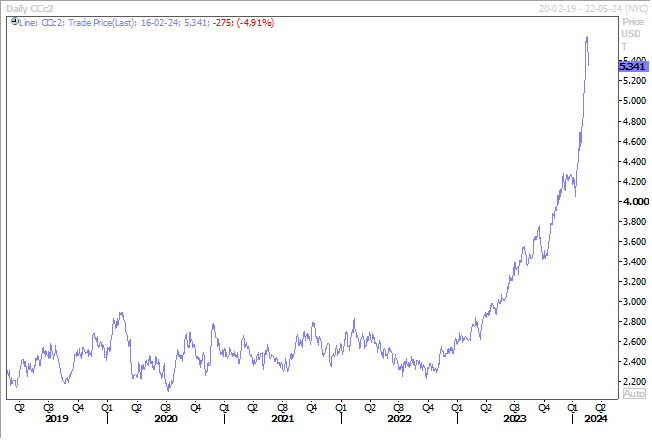Viewport: 652px width, 440px height.
Task: Click the date range '20-02-19 - 22-05-24 (NYC)'
Action: coord(593,9)
